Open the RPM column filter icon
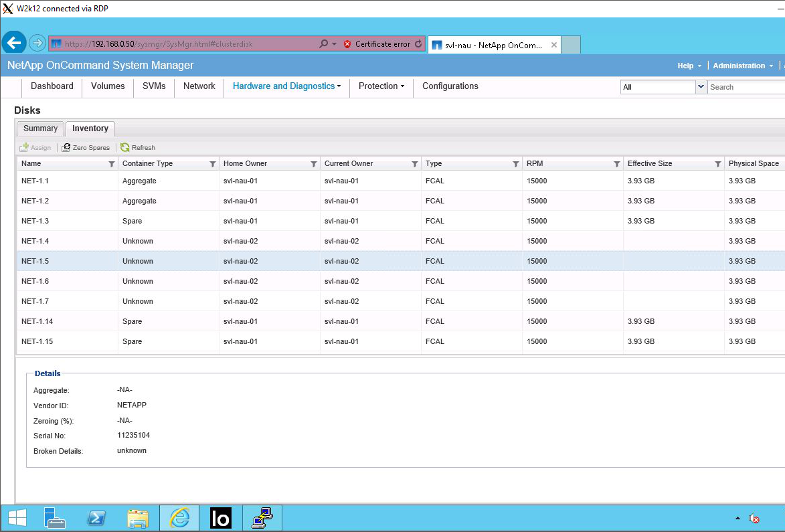The height and width of the screenshot is (532, 785). coord(617,164)
